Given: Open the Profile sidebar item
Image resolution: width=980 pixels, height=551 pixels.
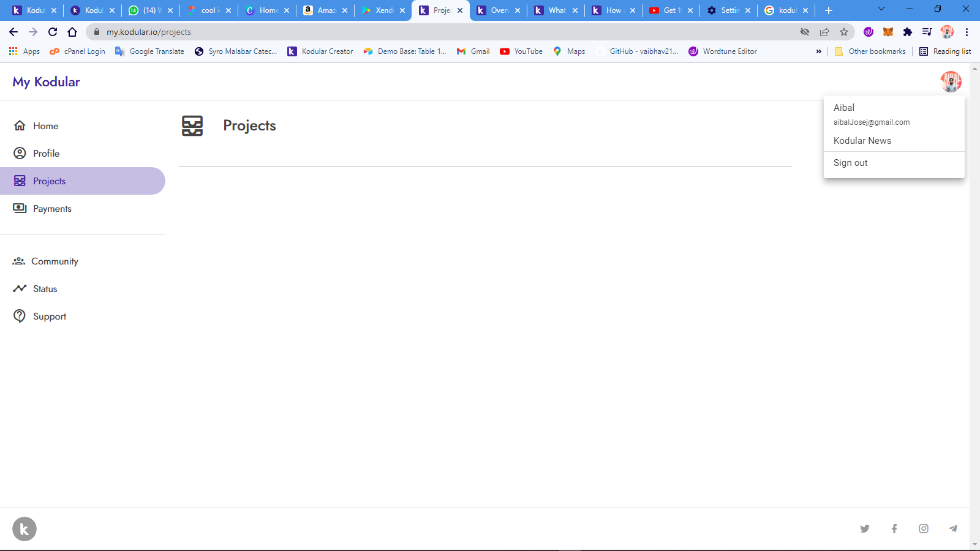Looking at the screenshot, I should (83, 153).
